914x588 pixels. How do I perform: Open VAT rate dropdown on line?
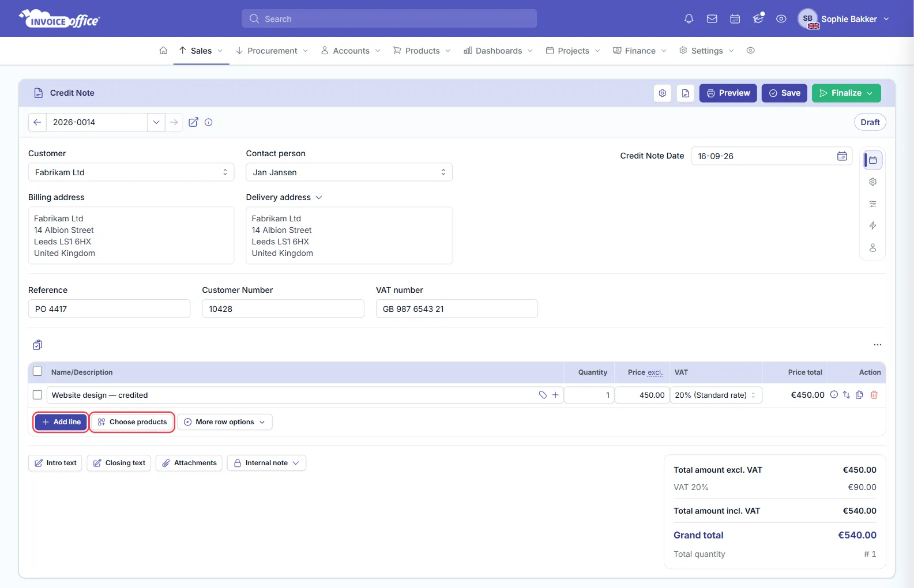[x=716, y=395]
